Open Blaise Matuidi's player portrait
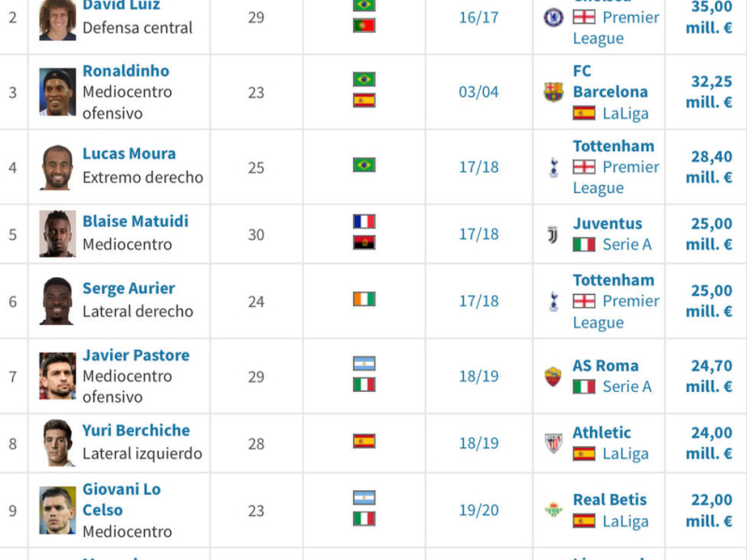Viewport: 747px width, 560px height. tap(58, 234)
